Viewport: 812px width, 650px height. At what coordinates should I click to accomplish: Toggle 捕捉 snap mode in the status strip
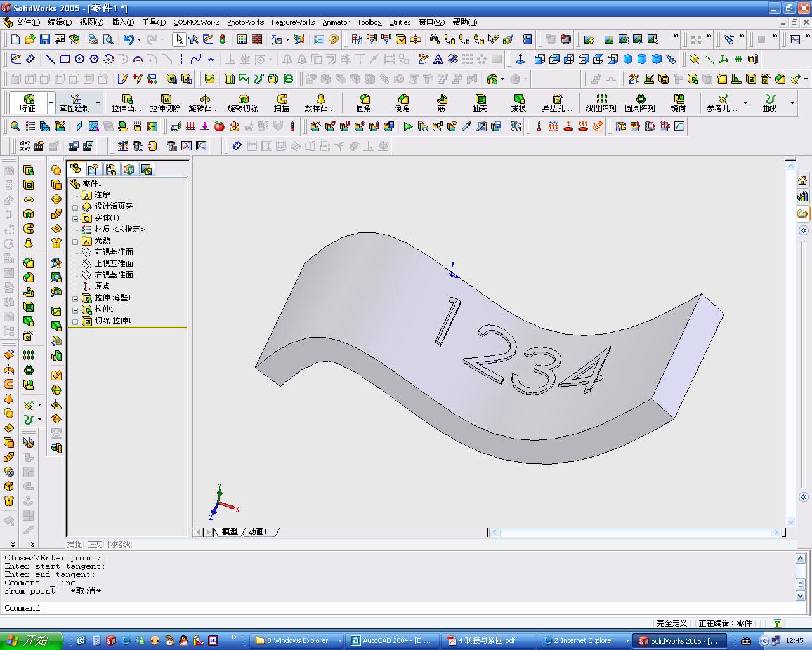point(75,545)
